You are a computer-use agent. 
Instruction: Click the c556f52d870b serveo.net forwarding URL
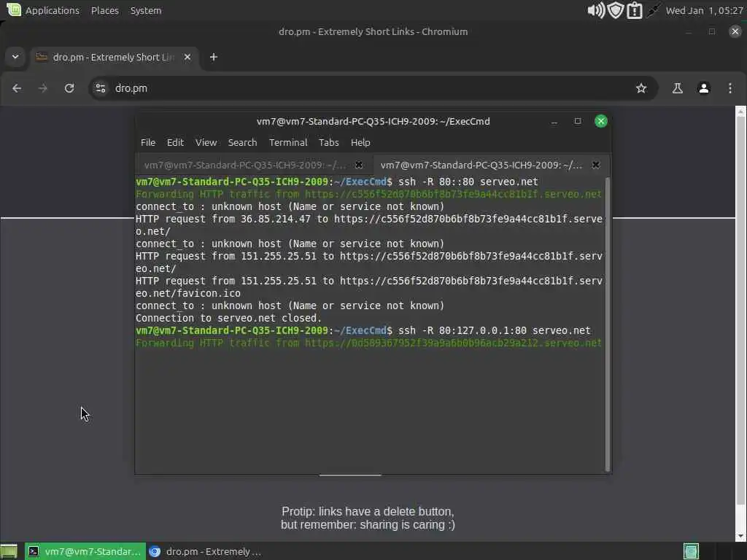(x=453, y=194)
